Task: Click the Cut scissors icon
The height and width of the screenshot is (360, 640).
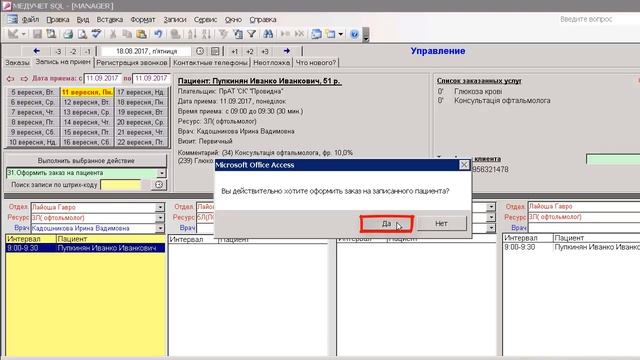Action: pyautogui.click(x=113, y=34)
